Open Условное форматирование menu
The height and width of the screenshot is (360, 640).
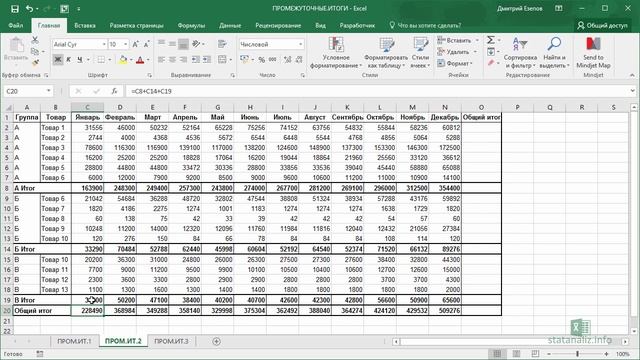click(336, 52)
